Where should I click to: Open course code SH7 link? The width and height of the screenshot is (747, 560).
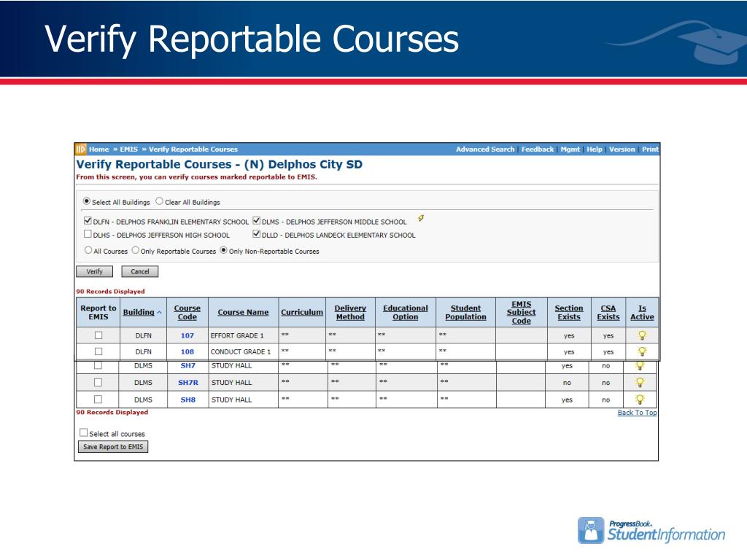[187, 365]
